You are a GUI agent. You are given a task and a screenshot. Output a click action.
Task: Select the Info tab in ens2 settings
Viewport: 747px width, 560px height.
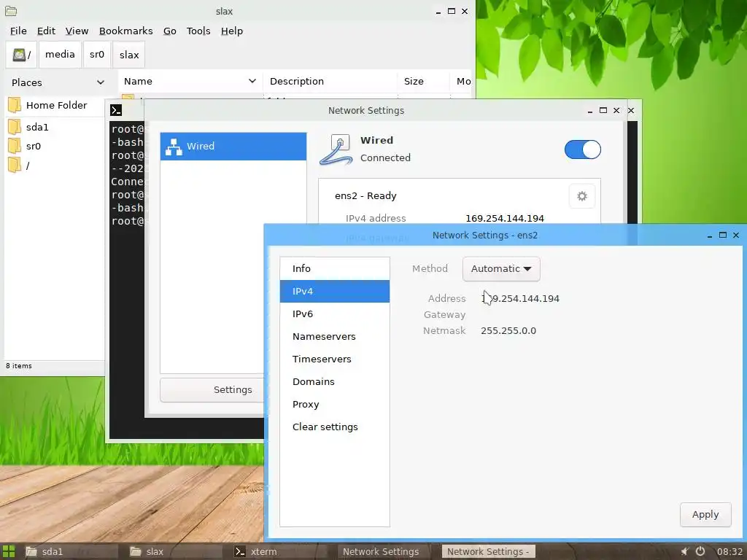[x=334, y=268]
